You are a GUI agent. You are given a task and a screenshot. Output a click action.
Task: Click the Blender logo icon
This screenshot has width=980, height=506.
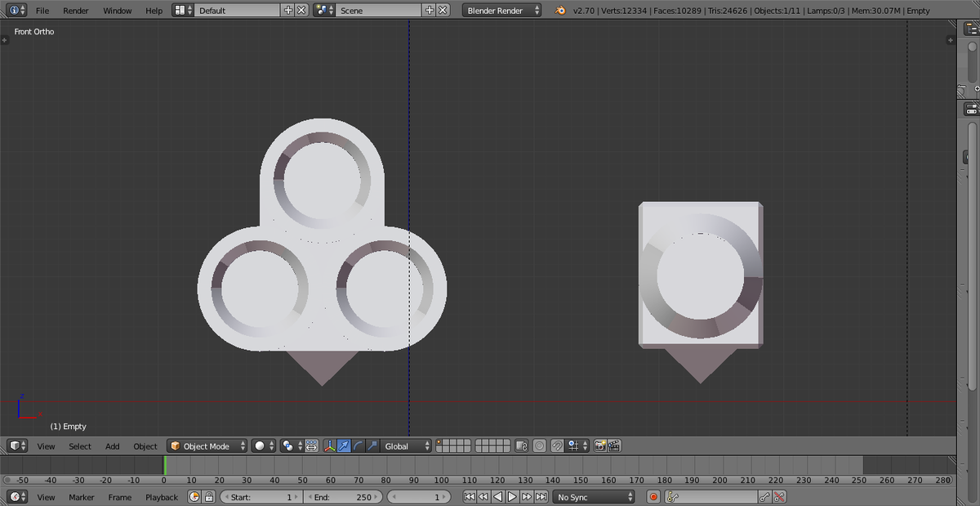(560, 11)
